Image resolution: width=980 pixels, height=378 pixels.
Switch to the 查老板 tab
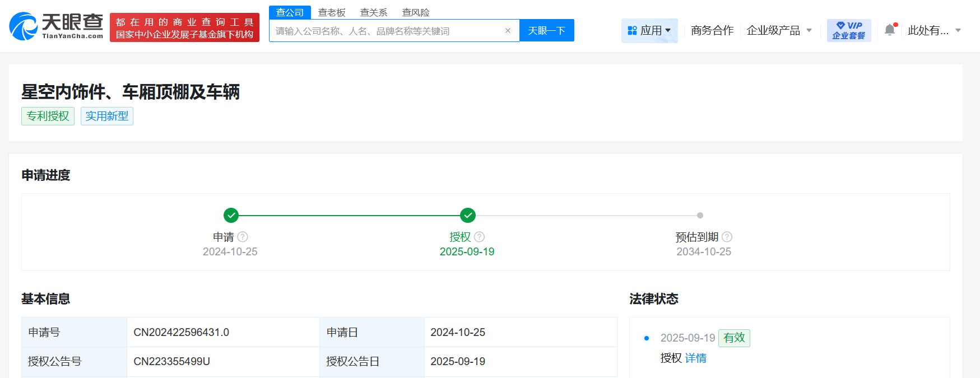click(332, 12)
